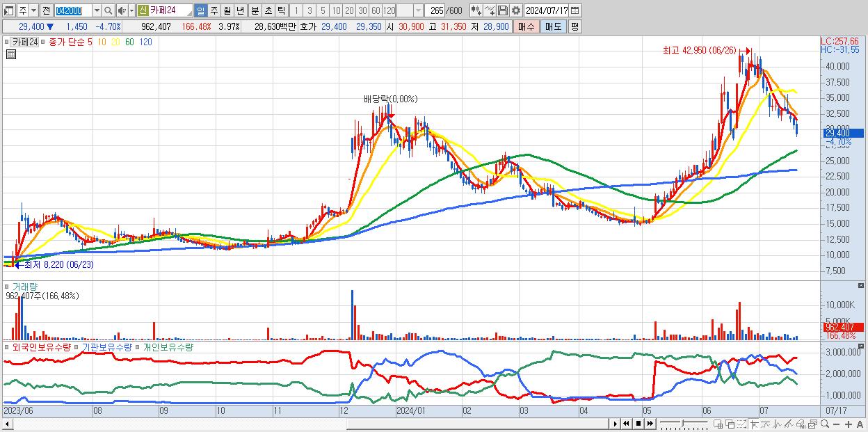
Task: Open the data table grid icon under 카페24 label
Action: click(x=11, y=54)
